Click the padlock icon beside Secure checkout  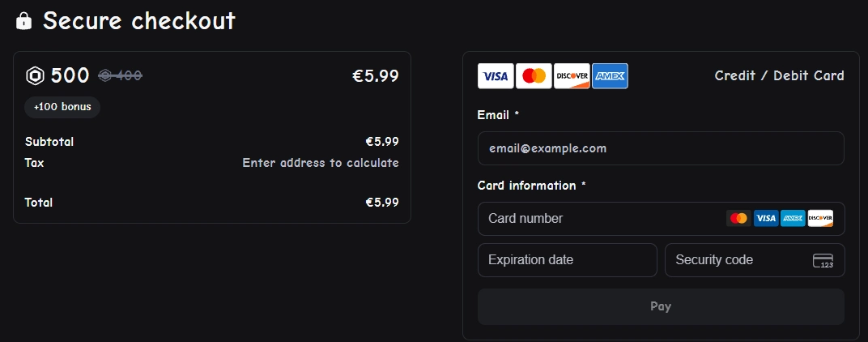pos(23,21)
